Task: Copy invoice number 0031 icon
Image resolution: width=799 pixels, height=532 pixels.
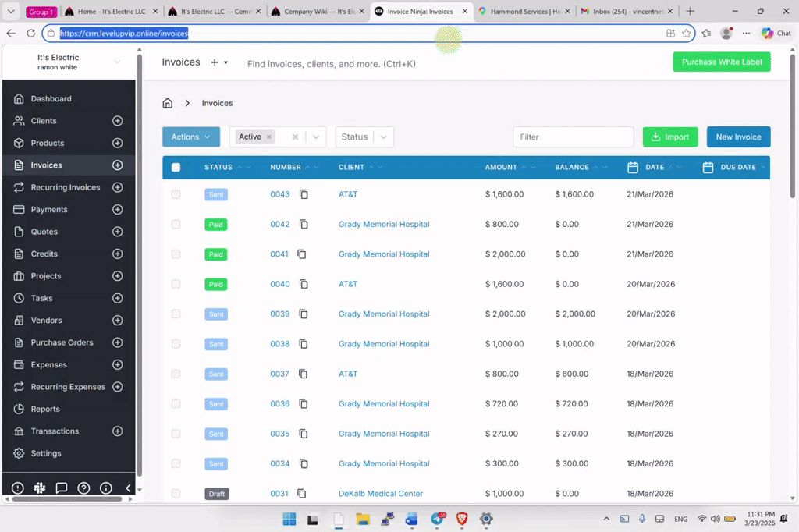Action: tap(302, 493)
